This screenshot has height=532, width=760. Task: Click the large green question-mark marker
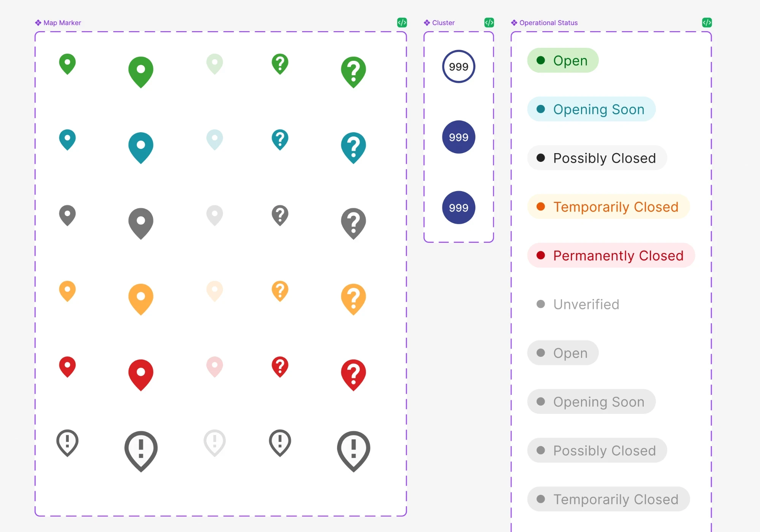(354, 72)
